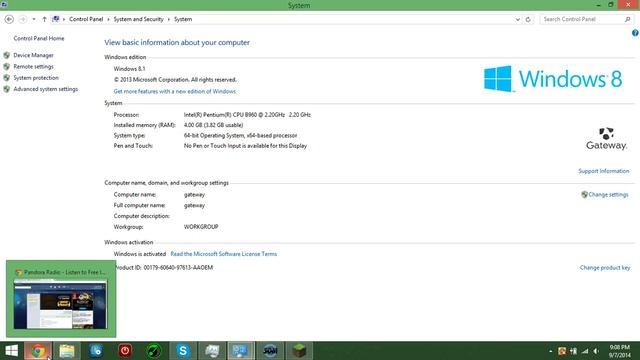Click the 'WORKGROUP' value
This screenshot has height=360, width=640.
[201, 227]
